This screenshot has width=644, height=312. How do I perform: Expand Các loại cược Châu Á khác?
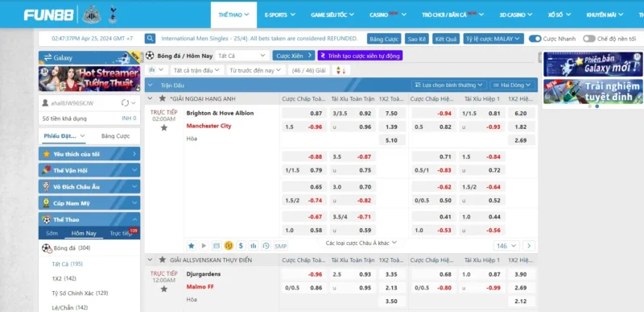(361, 243)
